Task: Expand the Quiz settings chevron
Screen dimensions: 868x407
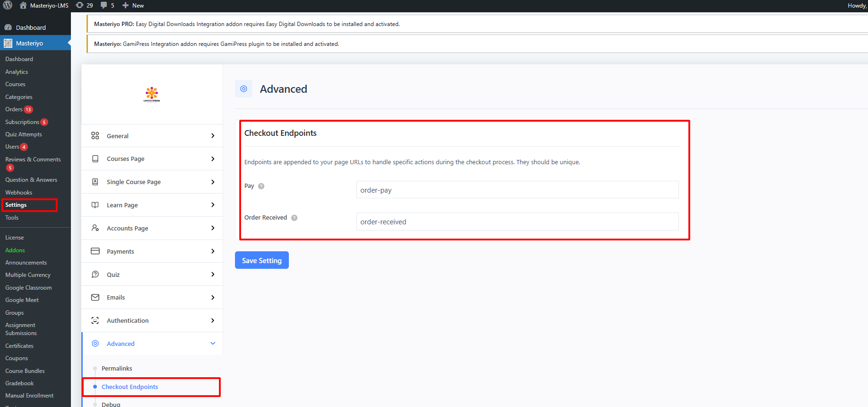Action: click(213, 274)
